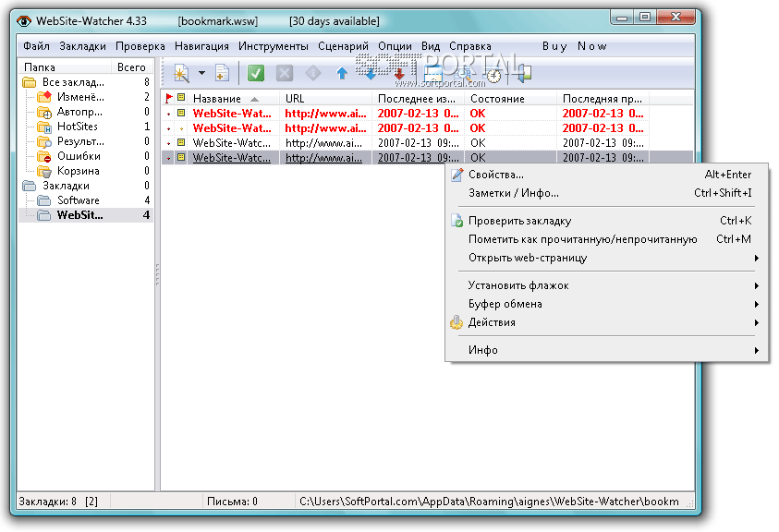Viewport: 779px width, 532px height.
Task: Open the Проверка menu
Action: pyautogui.click(x=140, y=46)
